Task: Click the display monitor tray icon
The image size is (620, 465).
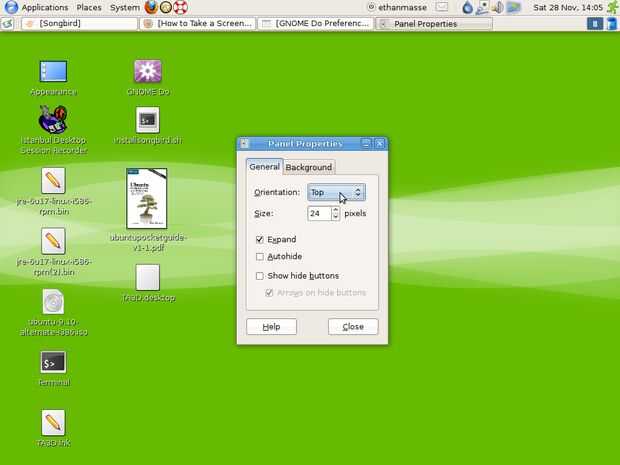Action: pos(513,7)
